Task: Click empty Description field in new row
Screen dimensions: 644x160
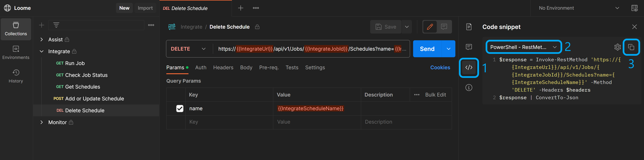Action: (x=406, y=122)
